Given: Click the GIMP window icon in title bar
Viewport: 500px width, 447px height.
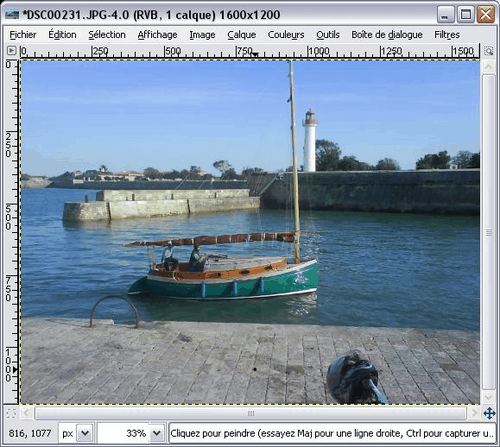Looking at the screenshot, I should (x=12, y=14).
